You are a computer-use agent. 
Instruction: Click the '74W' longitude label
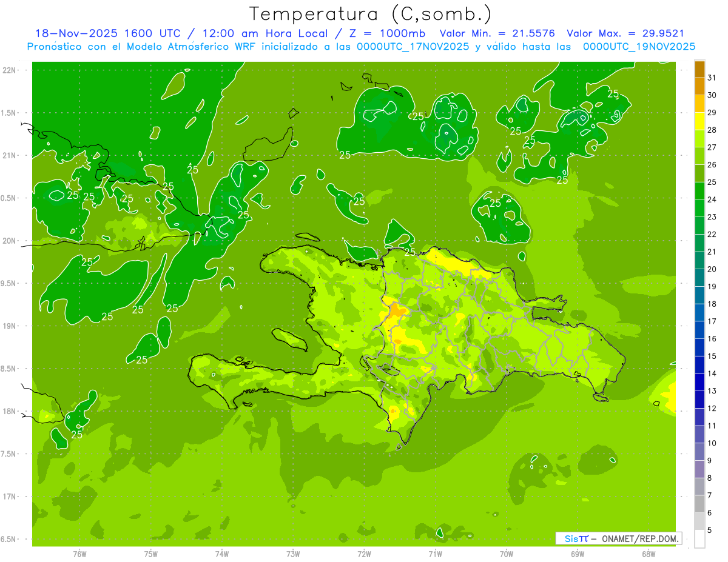click(222, 554)
